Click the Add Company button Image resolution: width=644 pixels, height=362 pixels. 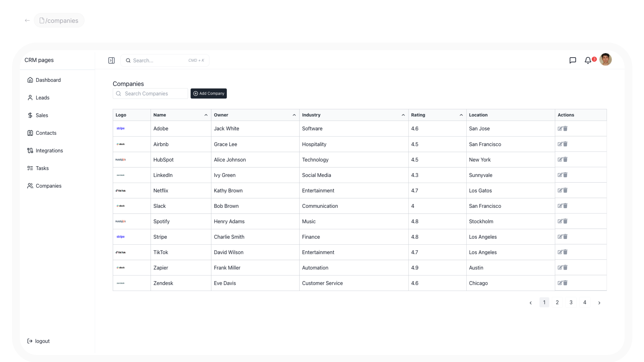tap(209, 94)
